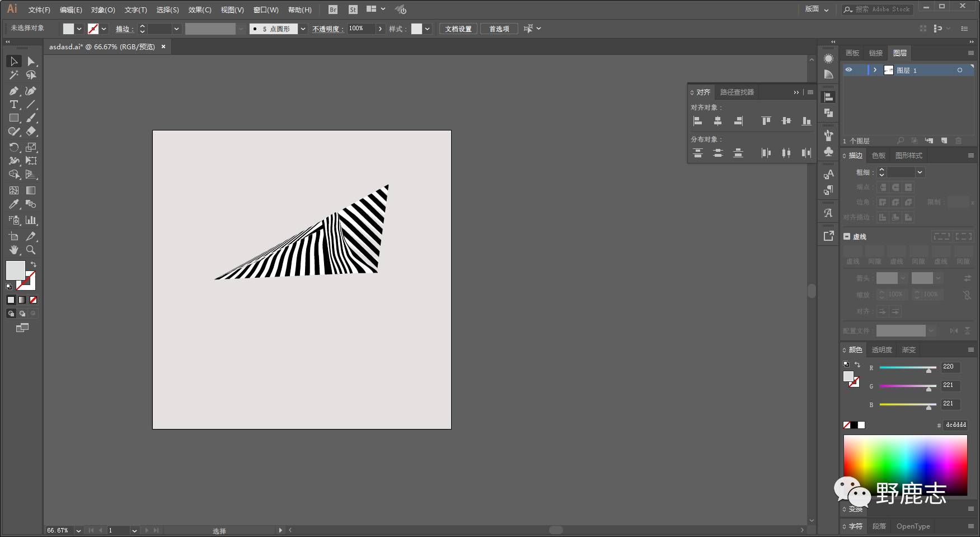Select the Zoom magnifier tool
980x537 pixels.
[x=31, y=250]
